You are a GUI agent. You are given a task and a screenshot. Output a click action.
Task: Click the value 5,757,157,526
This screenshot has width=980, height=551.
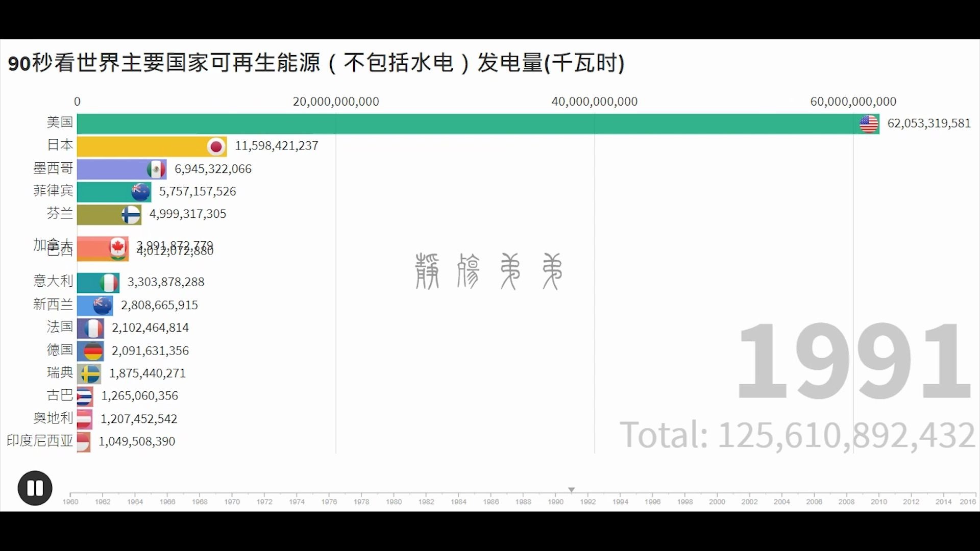click(198, 191)
